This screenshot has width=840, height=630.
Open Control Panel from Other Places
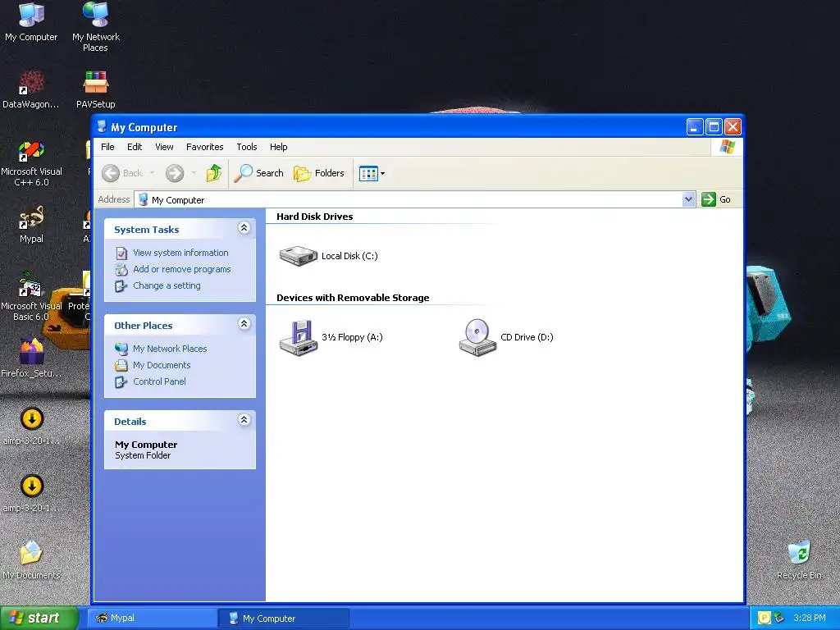coord(160,382)
